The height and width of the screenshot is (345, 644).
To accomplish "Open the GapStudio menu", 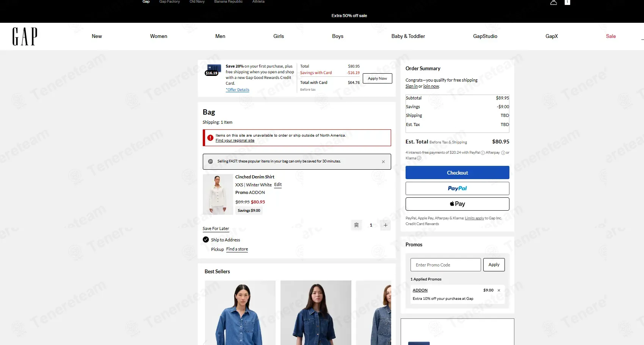I will (x=485, y=36).
